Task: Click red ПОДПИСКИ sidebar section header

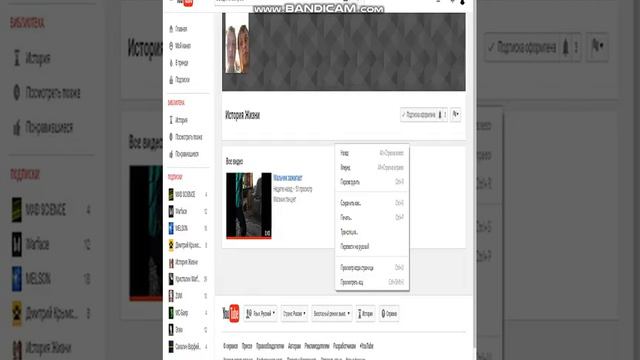Action: (x=175, y=177)
